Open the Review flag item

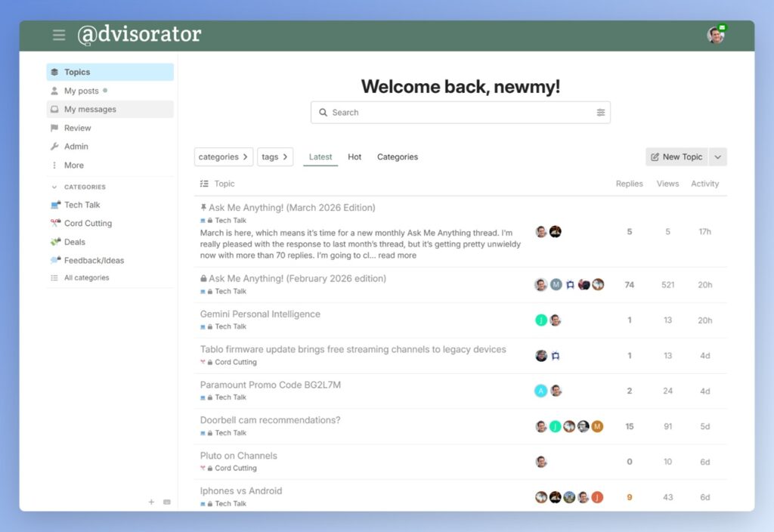[x=77, y=128]
